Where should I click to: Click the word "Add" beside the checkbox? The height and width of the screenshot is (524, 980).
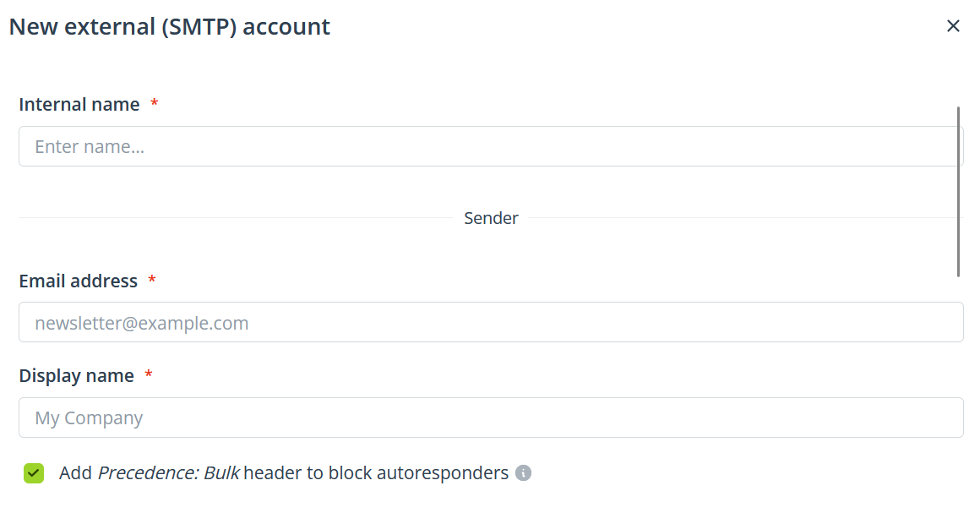coord(75,473)
